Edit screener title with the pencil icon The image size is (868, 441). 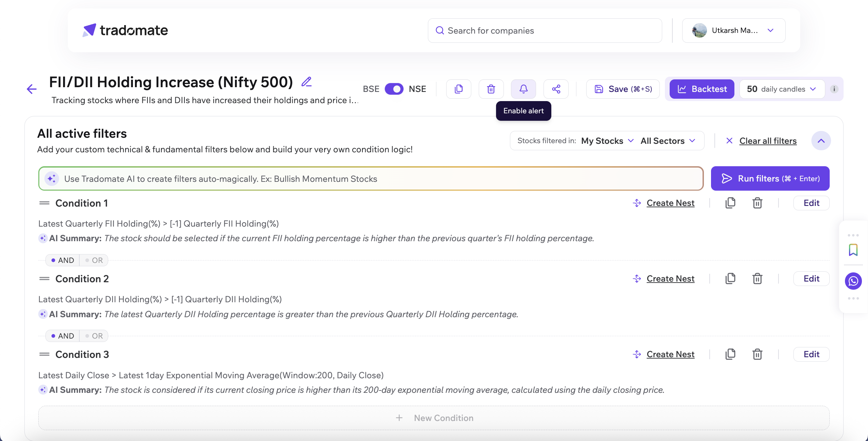pyautogui.click(x=307, y=82)
